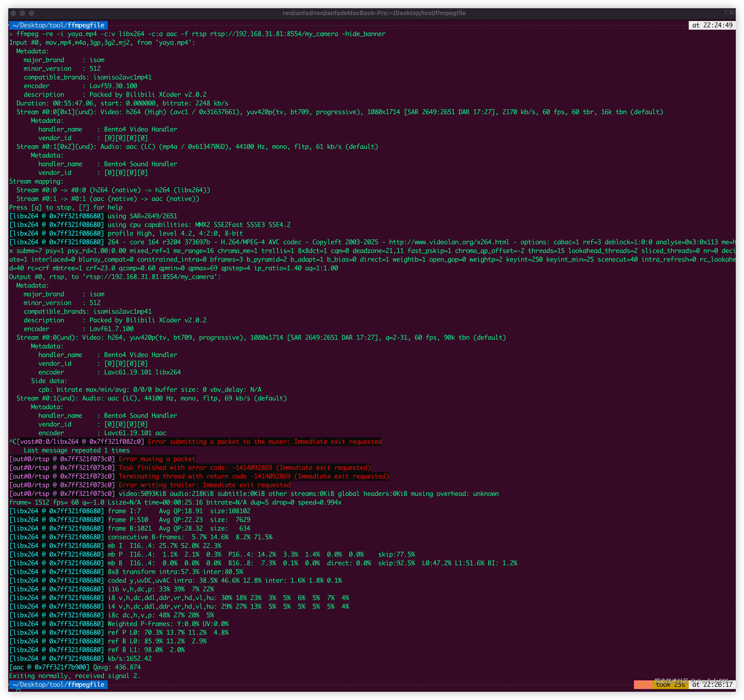Click the rtsp://192.168.31.81:8554/my_camera URL in command line

[x=274, y=34]
